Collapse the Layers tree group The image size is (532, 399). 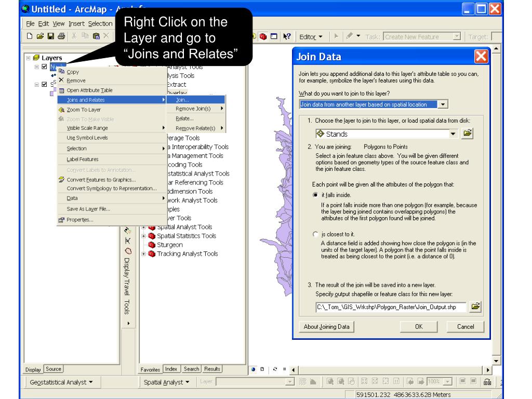[28, 58]
